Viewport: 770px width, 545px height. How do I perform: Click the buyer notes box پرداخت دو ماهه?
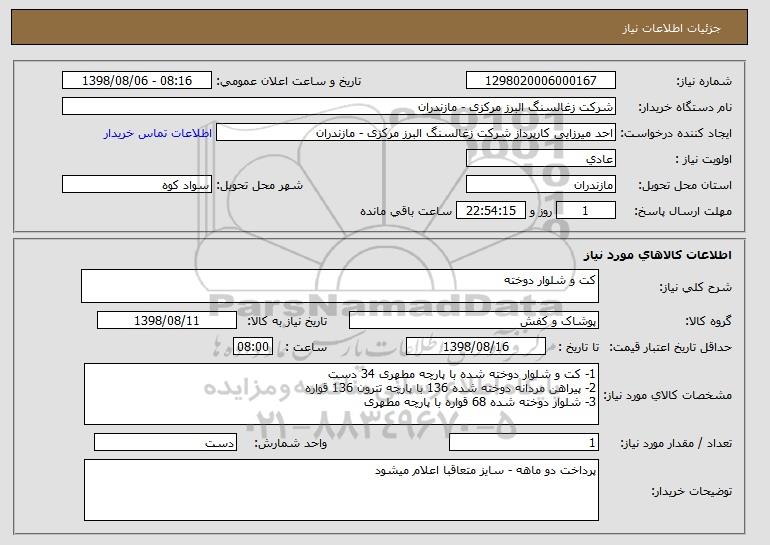(341, 490)
